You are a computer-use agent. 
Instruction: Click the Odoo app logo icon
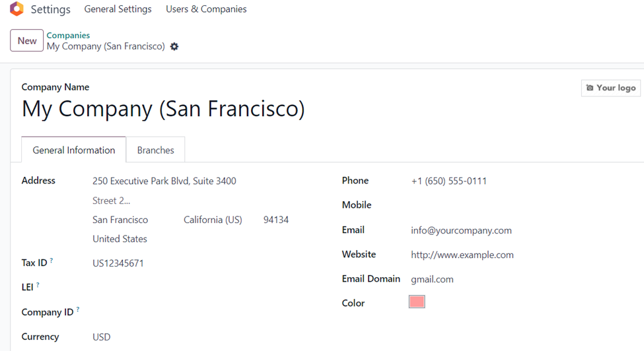click(x=17, y=9)
